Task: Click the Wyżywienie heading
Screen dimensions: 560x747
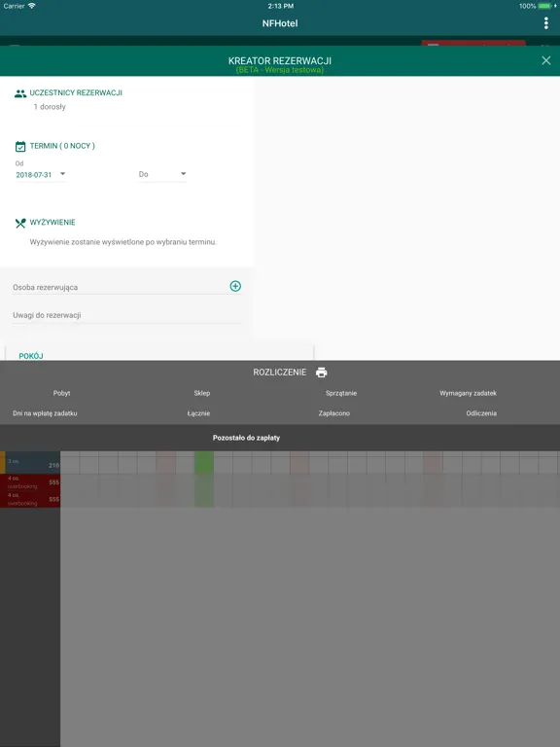Action: tap(52, 223)
